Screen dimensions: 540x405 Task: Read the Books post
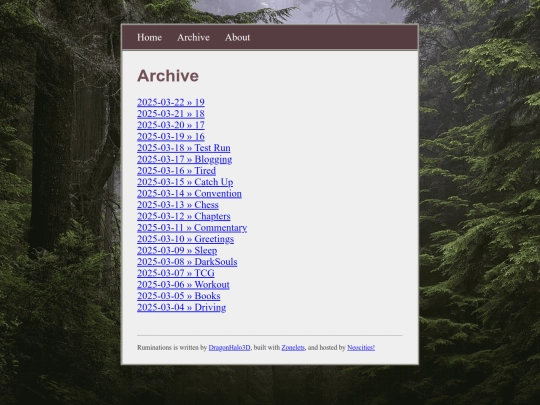(179, 296)
